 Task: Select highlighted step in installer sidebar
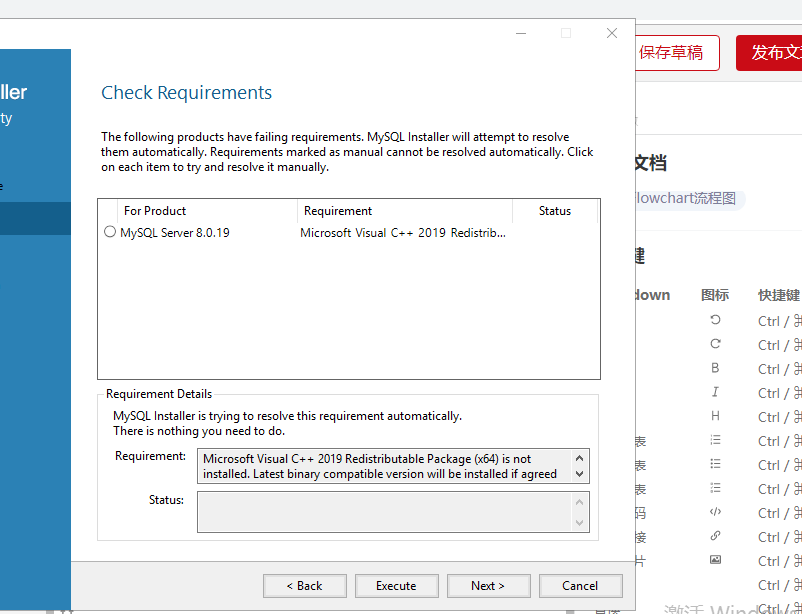35,218
